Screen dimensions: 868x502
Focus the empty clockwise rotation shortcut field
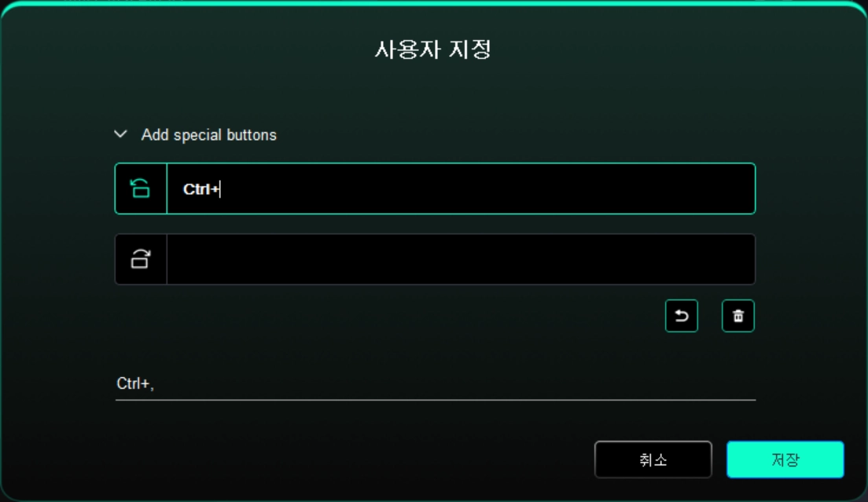[x=461, y=259]
